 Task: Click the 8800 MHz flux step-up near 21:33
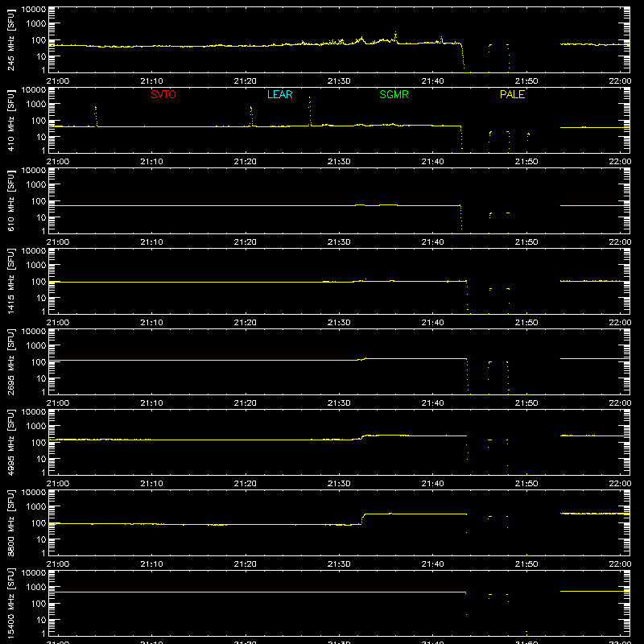(362, 518)
